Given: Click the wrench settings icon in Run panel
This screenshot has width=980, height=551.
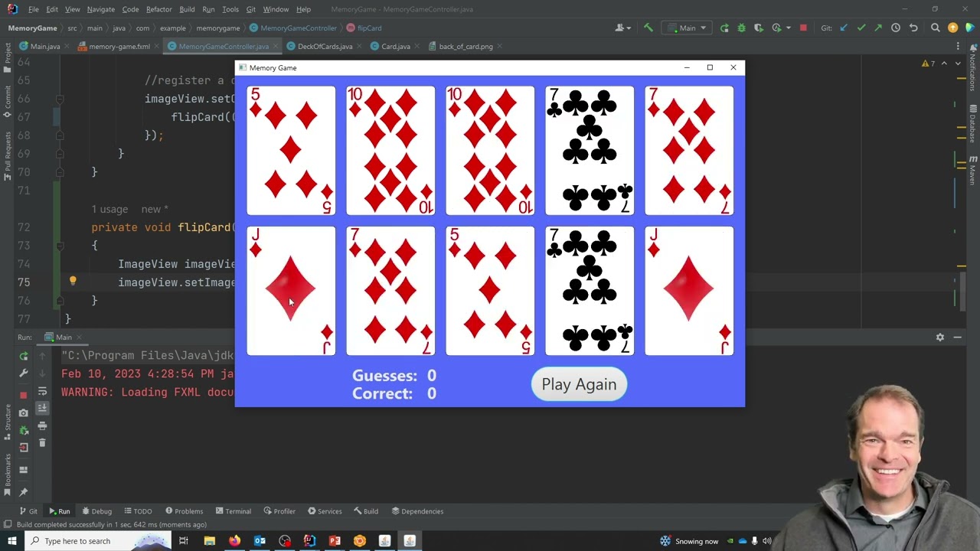Looking at the screenshot, I should [24, 373].
